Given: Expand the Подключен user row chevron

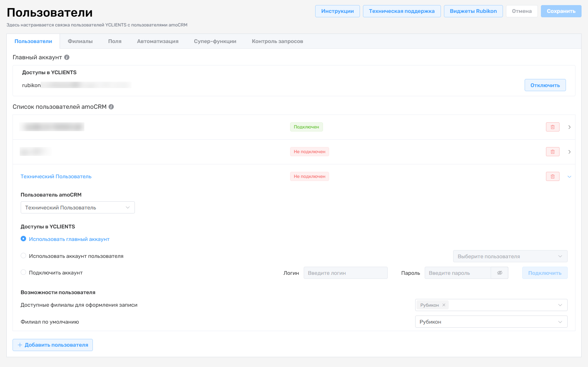Looking at the screenshot, I should [x=569, y=127].
